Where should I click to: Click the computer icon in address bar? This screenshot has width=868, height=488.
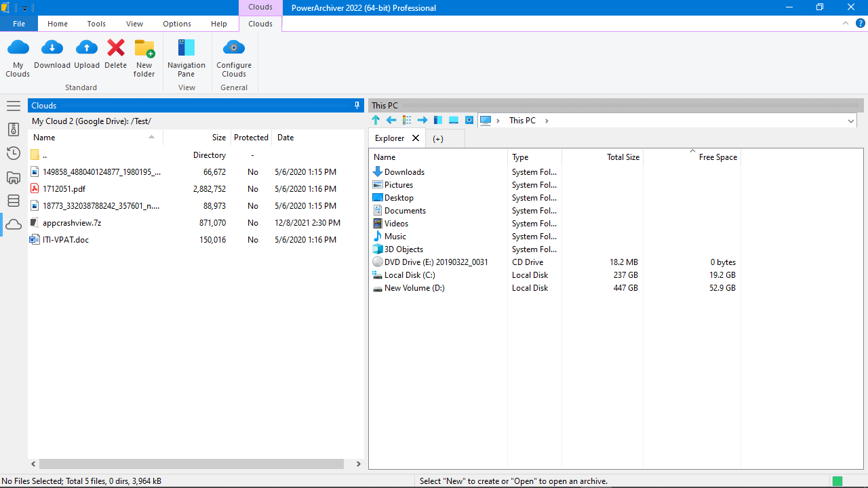486,120
